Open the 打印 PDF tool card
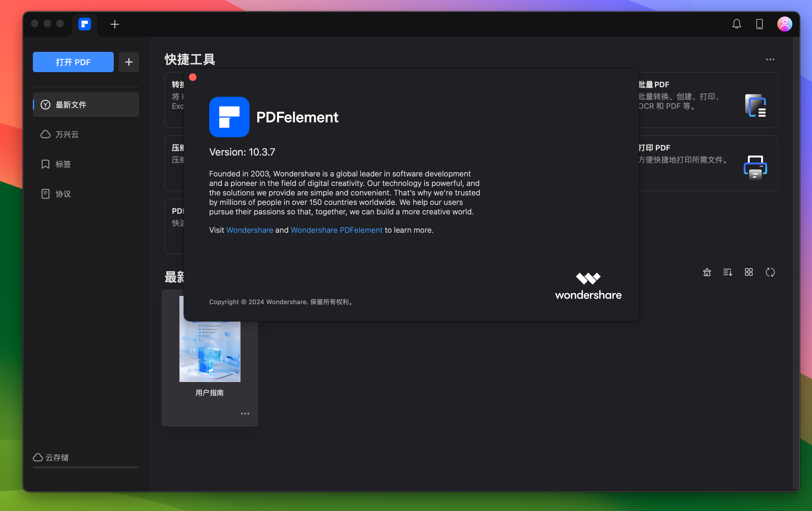The height and width of the screenshot is (511, 812). [x=708, y=163]
